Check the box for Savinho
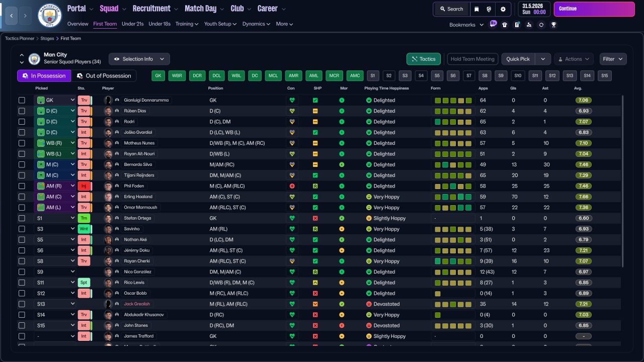Screen dimensions: 644x362 [x=22, y=229]
